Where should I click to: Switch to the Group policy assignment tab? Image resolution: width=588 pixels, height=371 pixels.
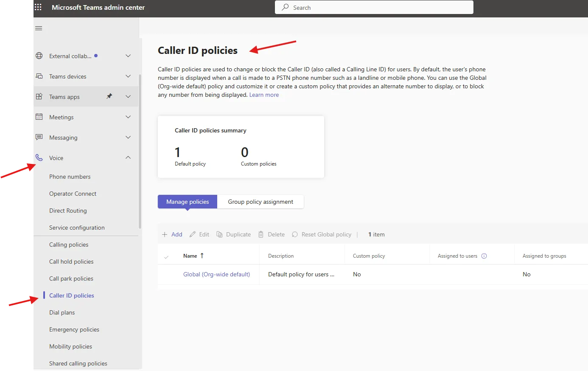coord(260,202)
